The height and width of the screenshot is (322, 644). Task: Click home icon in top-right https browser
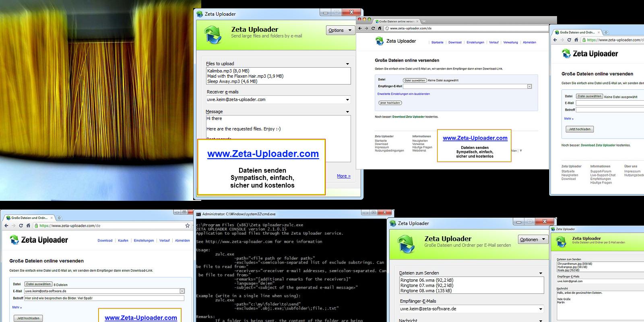(x=576, y=40)
